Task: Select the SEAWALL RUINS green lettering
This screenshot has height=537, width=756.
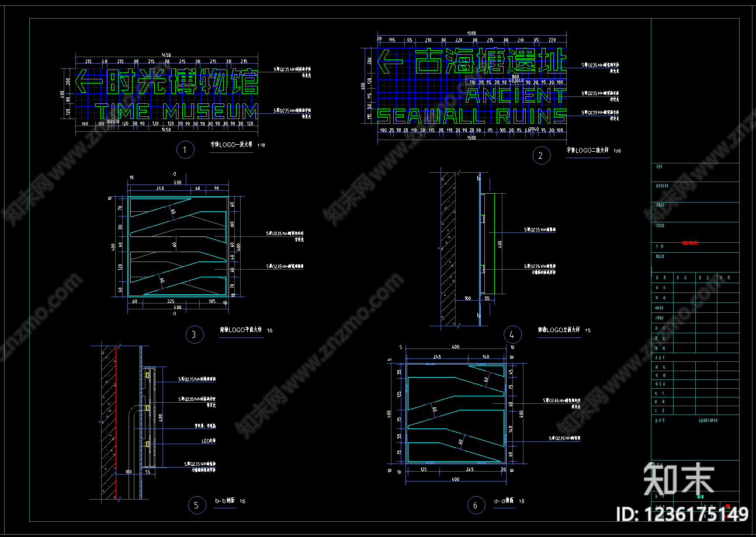Action: point(472,116)
